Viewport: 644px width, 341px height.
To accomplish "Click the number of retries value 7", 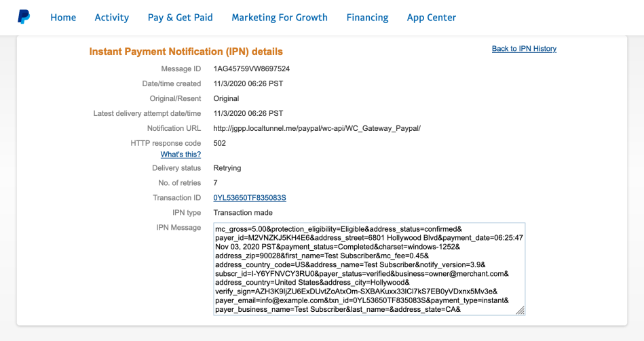I will (x=216, y=183).
